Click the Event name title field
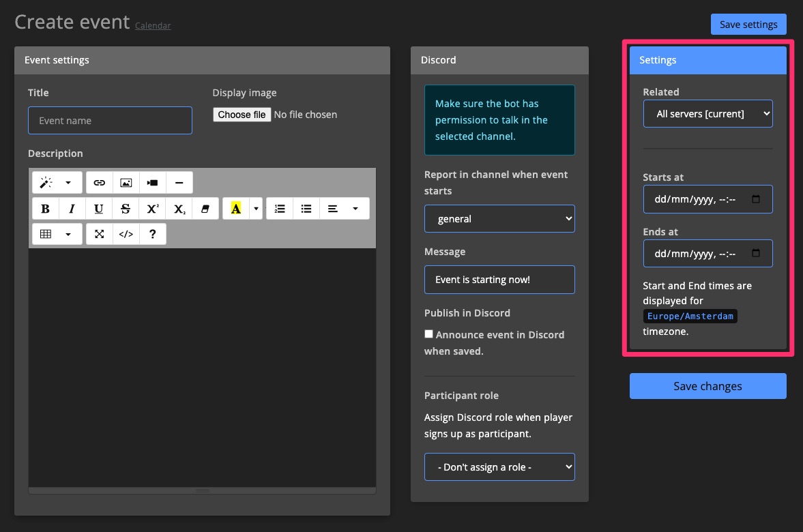Screen dimensions: 803x532 tap(110, 121)
